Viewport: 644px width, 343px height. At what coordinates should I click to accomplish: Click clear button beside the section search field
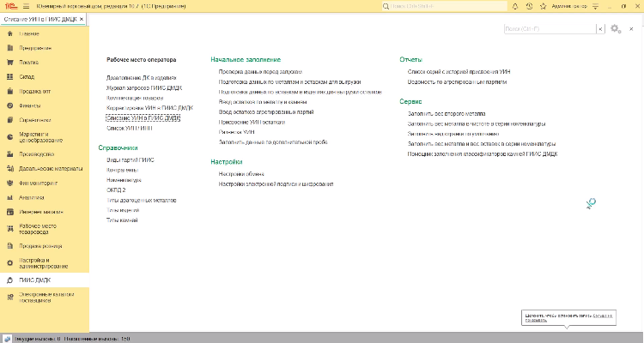tap(599, 29)
